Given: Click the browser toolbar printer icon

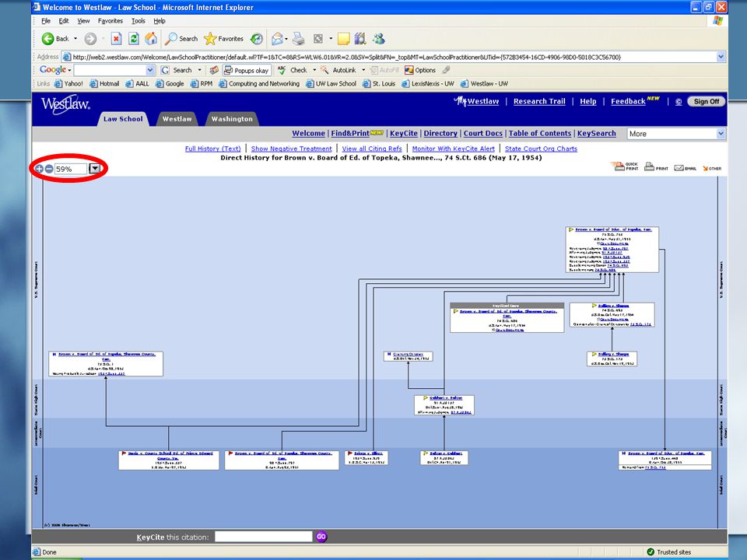Looking at the screenshot, I should tap(299, 39).
